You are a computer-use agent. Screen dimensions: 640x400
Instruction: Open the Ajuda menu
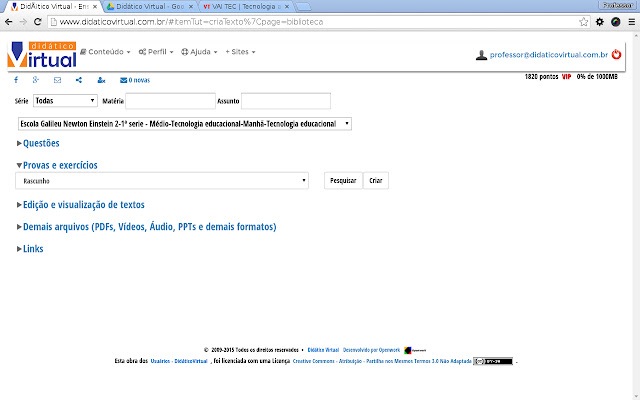[199, 52]
